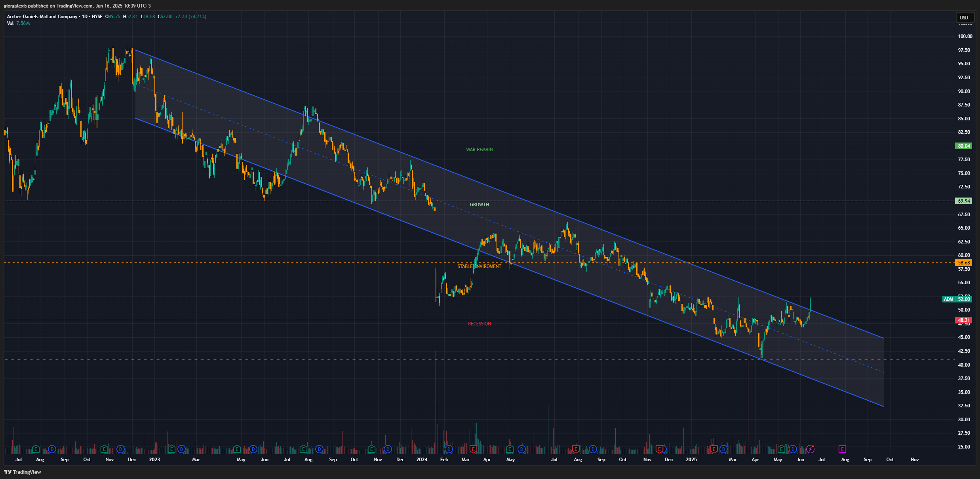Click the red earnings marker in Mar 2024
Viewport: 980px width, 479px height.
point(473,449)
